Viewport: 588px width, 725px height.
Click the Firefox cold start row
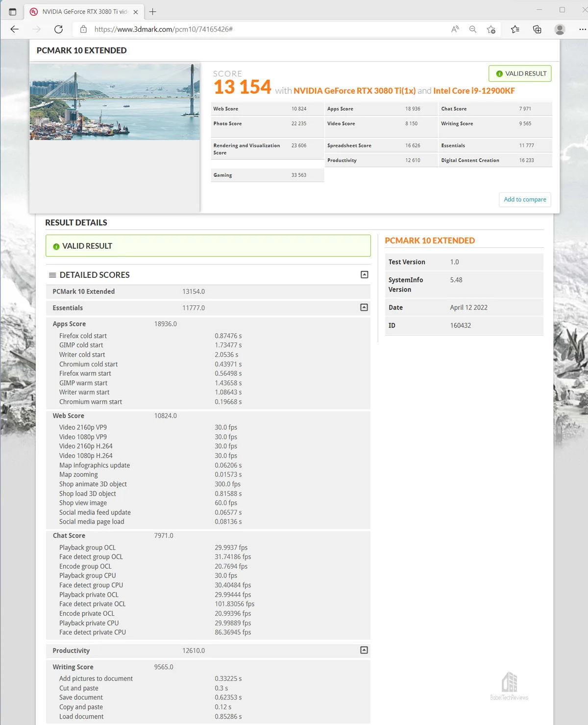pyautogui.click(x=208, y=336)
